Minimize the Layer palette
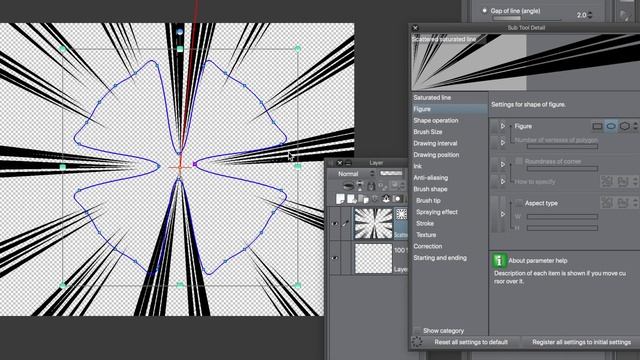640x360 pixels. coord(348,163)
